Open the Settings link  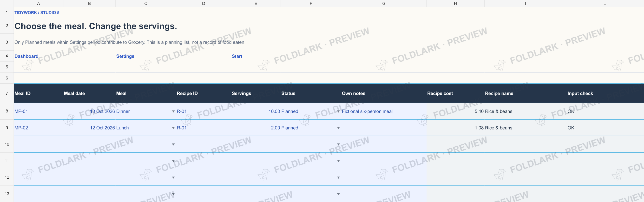(125, 56)
